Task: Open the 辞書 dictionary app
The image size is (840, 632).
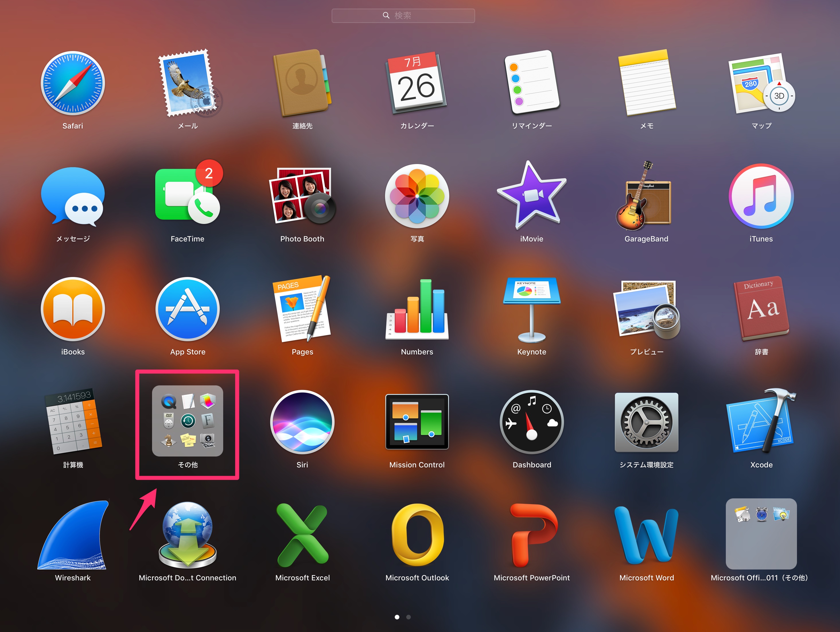Action: [761, 308]
